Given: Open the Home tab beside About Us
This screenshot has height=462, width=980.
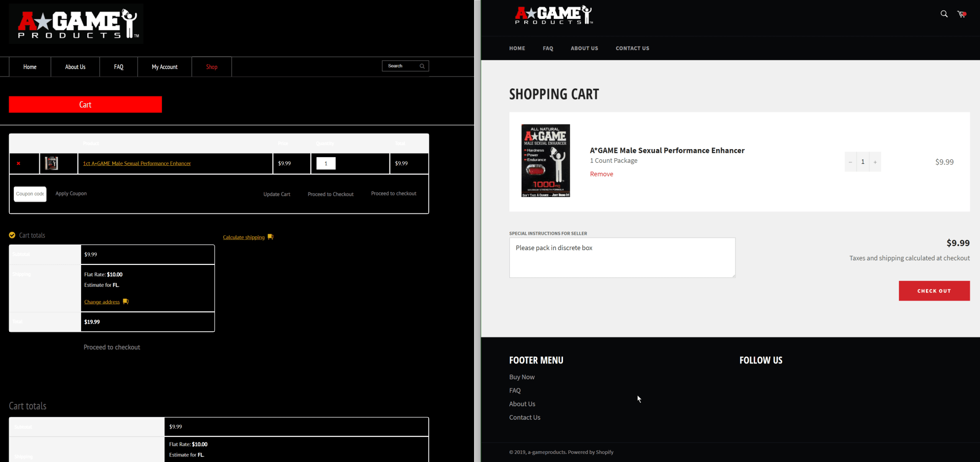Looking at the screenshot, I should point(30,67).
